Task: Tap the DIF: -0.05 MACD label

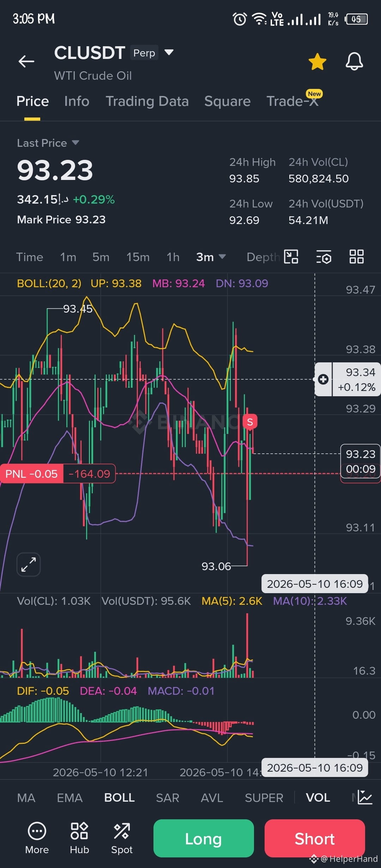Action: [x=43, y=691]
